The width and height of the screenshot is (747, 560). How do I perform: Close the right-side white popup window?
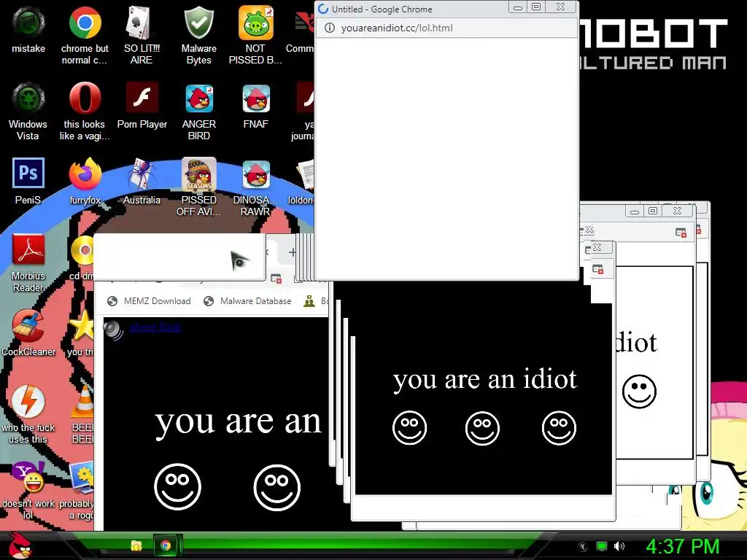pyautogui.click(x=677, y=211)
